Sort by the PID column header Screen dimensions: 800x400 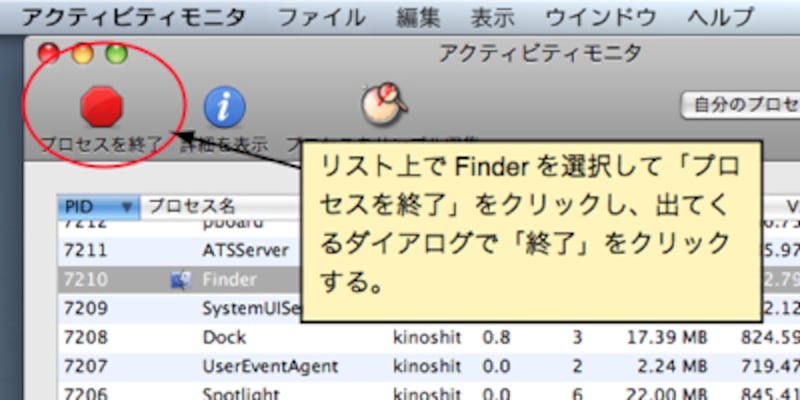point(98,207)
